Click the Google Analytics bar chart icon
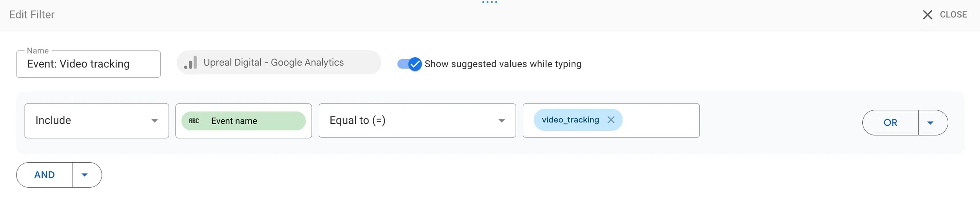This screenshot has height=207, width=980. tap(191, 62)
